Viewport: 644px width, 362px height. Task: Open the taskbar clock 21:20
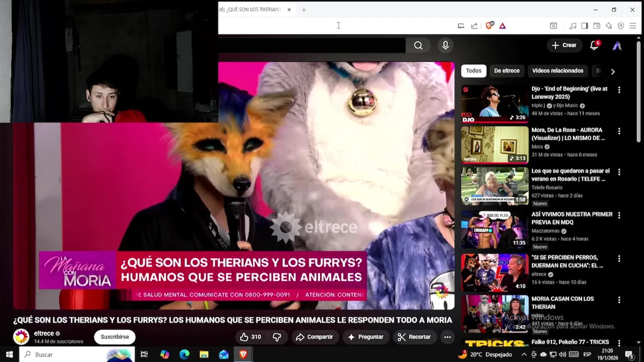(608, 354)
